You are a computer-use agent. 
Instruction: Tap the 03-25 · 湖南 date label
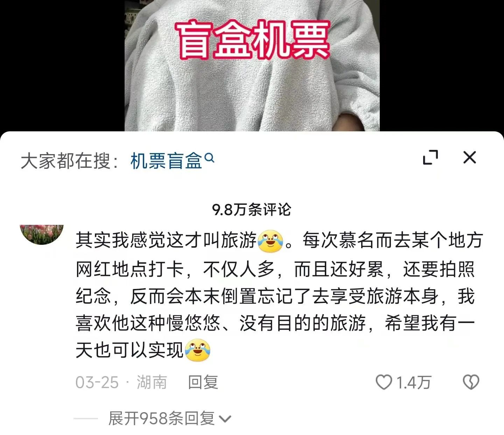121,382
